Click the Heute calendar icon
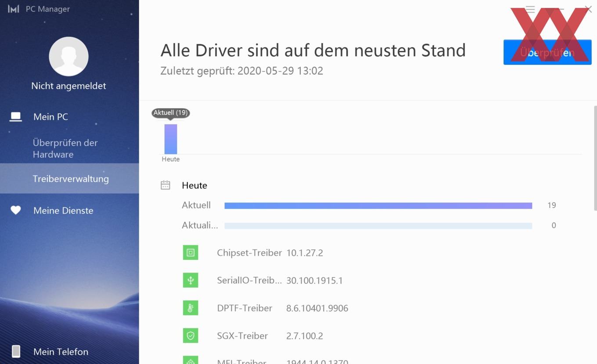 165,185
